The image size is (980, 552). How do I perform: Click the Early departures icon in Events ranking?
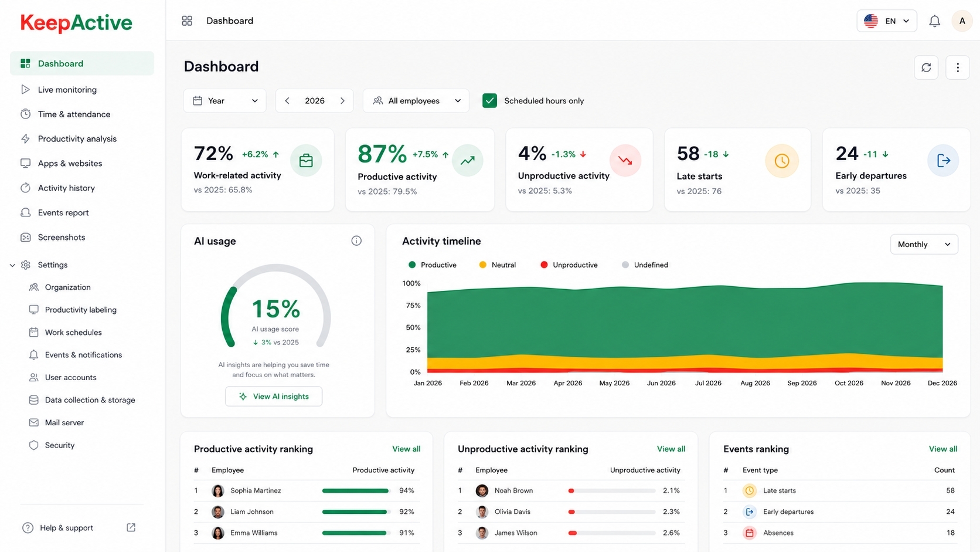(749, 512)
